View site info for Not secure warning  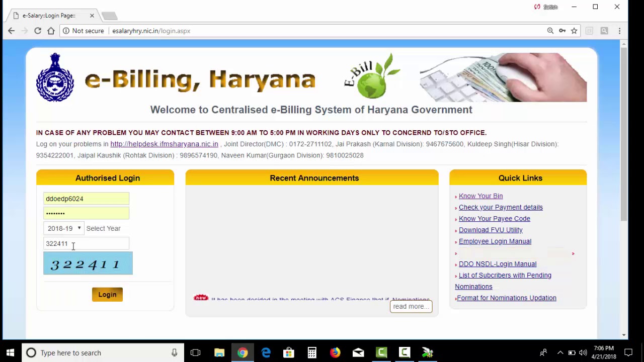point(84,31)
